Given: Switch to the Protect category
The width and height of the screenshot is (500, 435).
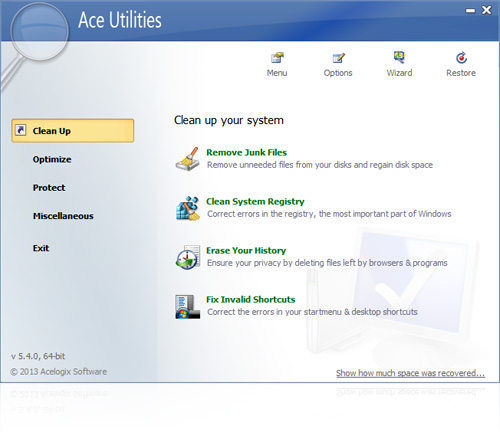Looking at the screenshot, I should point(49,188).
